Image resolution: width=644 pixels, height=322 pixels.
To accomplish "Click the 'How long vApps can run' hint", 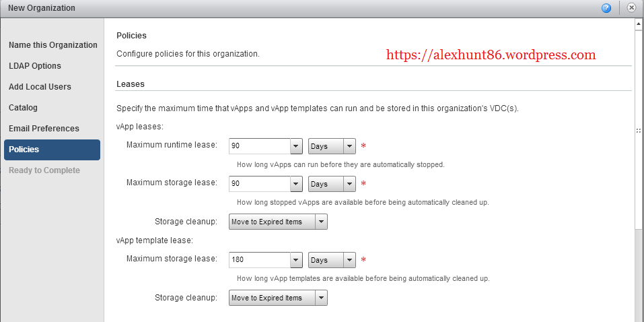I will tap(341, 165).
